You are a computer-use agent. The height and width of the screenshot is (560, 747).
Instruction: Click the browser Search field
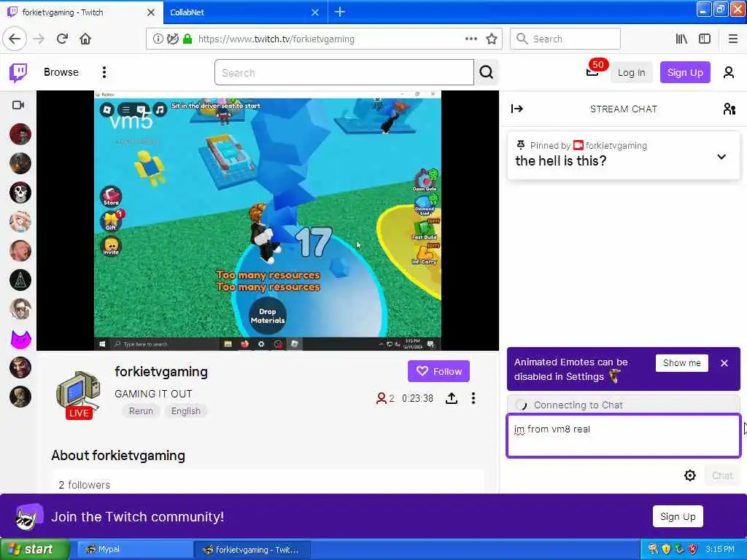[x=565, y=39]
